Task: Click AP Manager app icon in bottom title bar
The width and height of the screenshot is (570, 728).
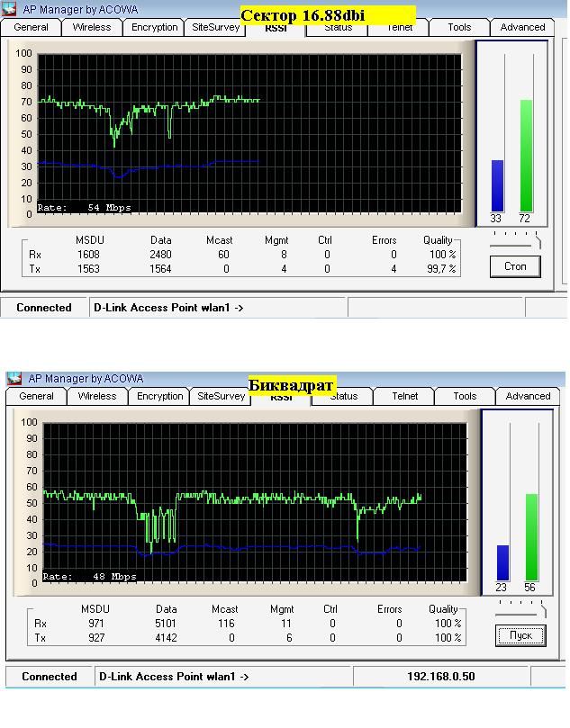Action: (14, 378)
